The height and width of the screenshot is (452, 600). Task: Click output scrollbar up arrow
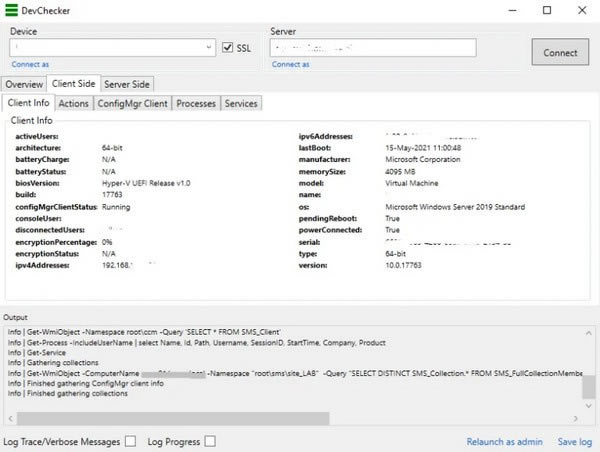click(588, 333)
